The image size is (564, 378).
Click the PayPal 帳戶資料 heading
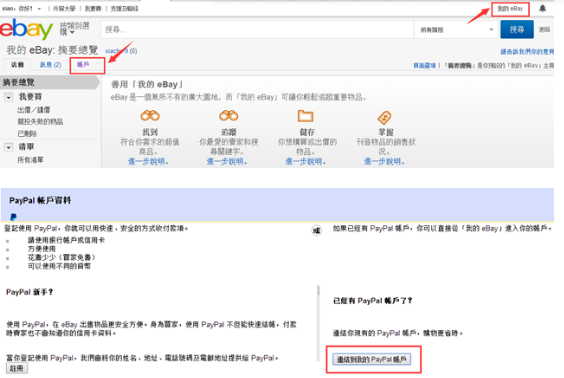pyautogui.click(x=40, y=200)
